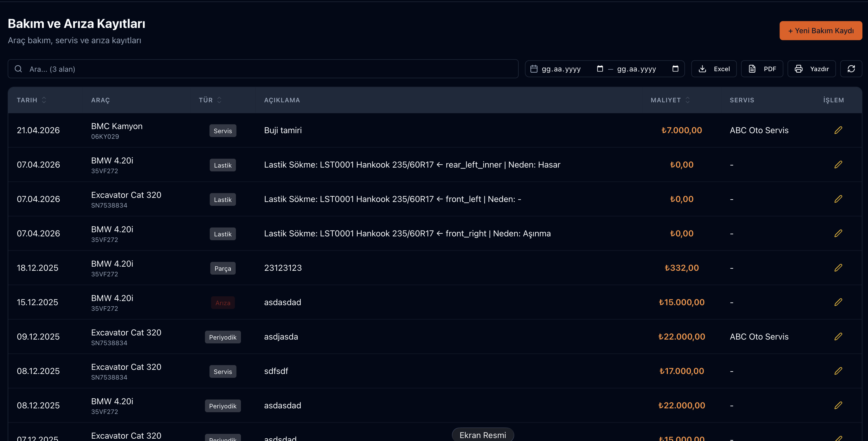Viewport: 868px width, 441px height.
Task: Click the description sdfsdf
Action: pyautogui.click(x=276, y=371)
